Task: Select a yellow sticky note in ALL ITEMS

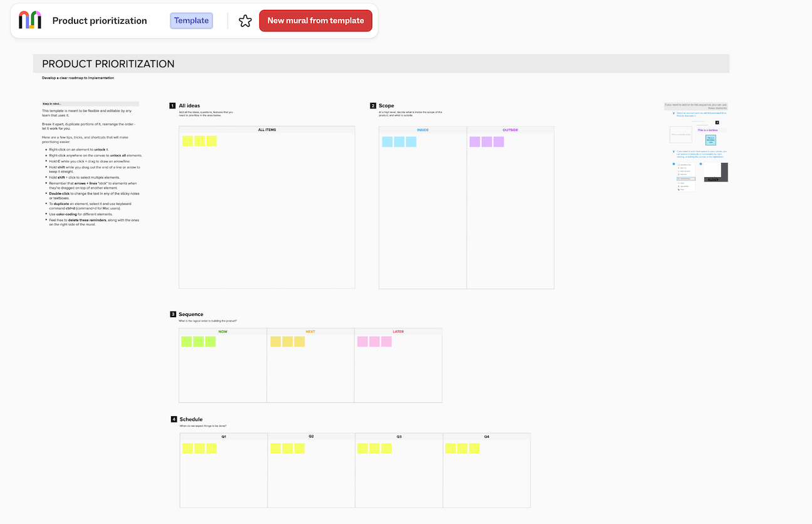Action: 188,141
